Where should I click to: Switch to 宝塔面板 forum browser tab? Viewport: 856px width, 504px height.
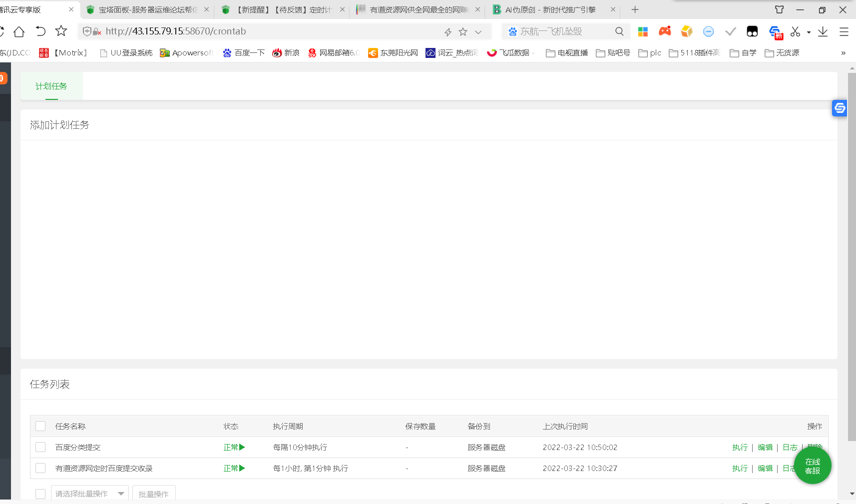coord(148,9)
